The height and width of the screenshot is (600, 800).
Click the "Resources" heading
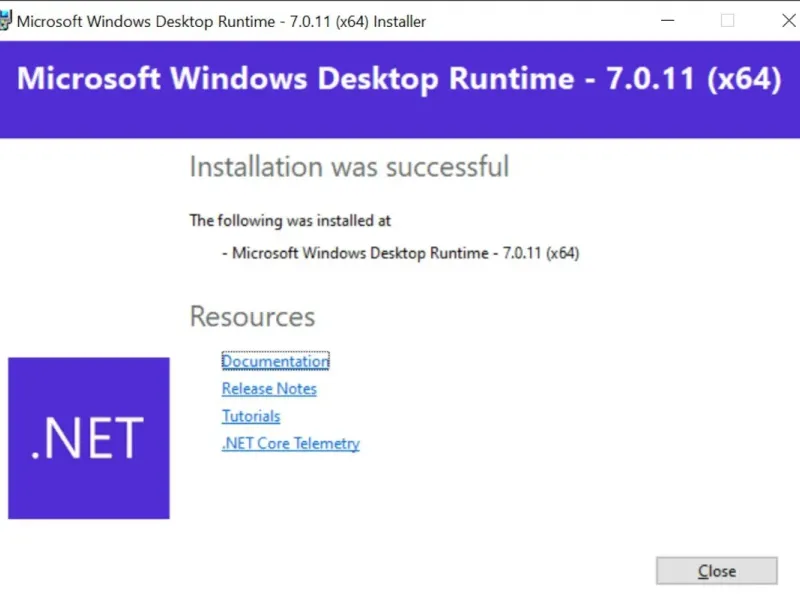[252, 317]
